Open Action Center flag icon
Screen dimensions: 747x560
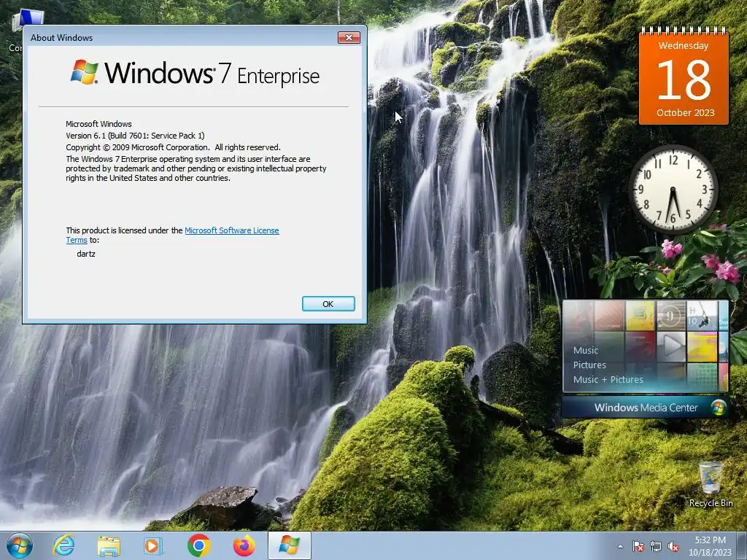pos(638,547)
